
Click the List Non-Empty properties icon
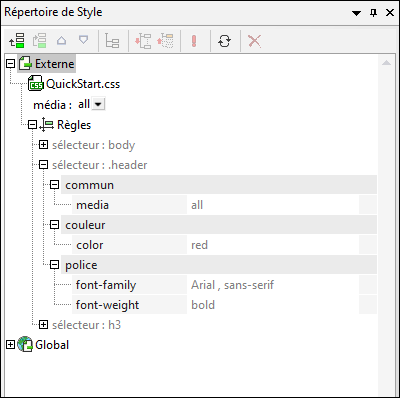click(x=112, y=41)
